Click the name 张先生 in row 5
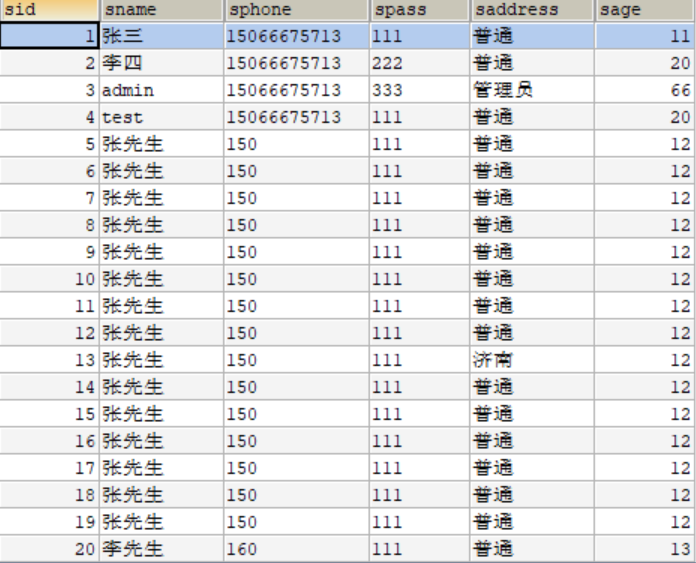This screenshot has width=696, height=563. [x=162, y=144]
